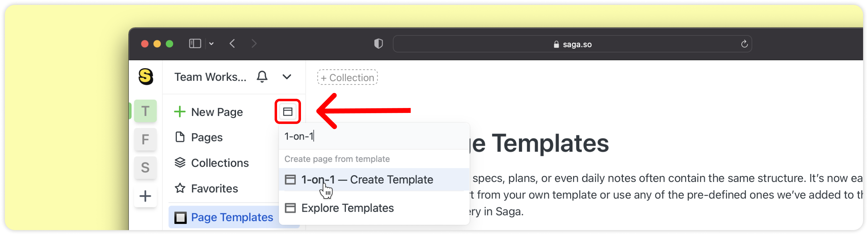Image resolution: width=868 pixels, height=235 pixels.
Task: Open Collections in the sidebar
Action: coord(219,163)
